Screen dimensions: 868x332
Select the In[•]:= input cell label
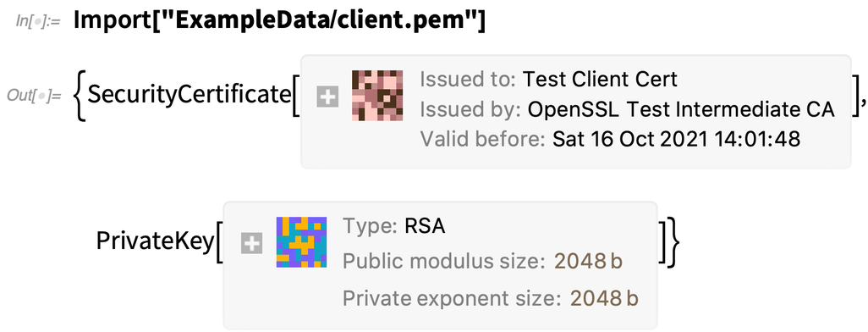[37, 21]
